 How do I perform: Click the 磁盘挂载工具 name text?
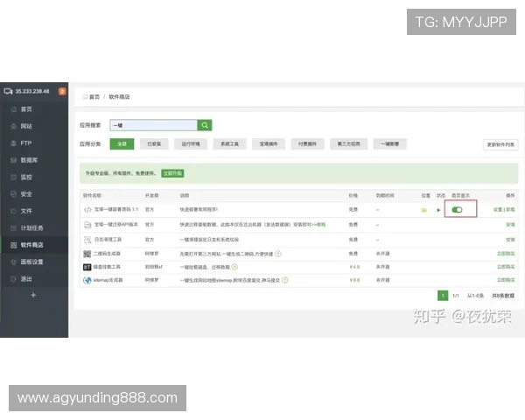pos(107,267)
